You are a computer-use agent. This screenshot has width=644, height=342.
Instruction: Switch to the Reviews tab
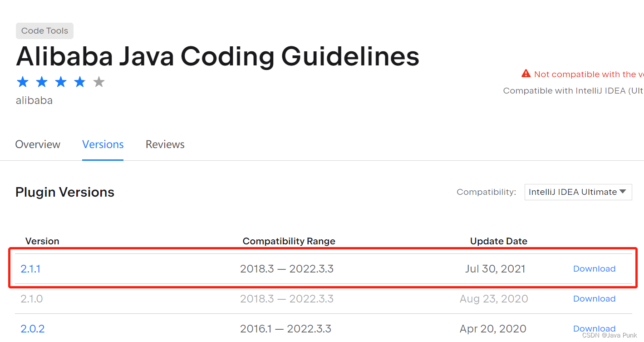(165, 144)
